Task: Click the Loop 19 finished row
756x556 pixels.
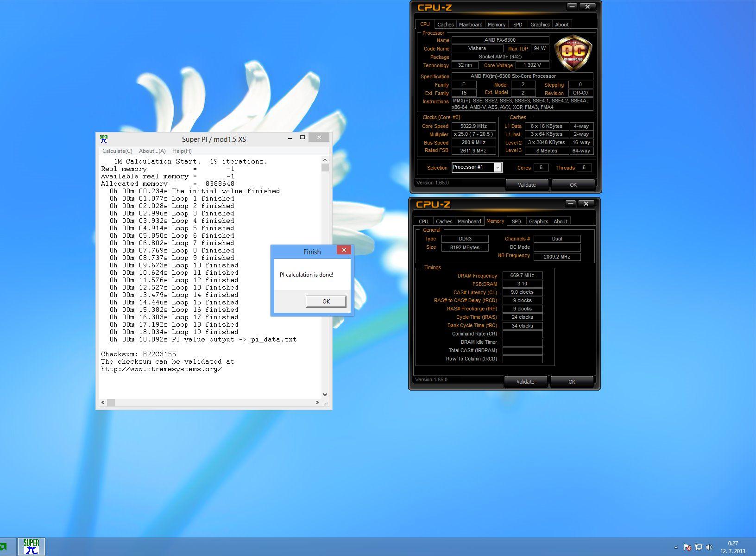Action: [174, 332]
